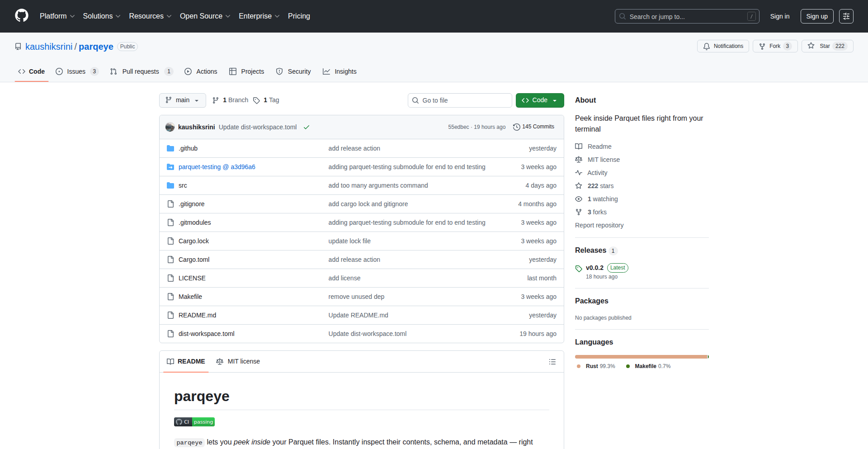Open the Insights tab
This screenshot has height=449, width=868.
click(x=340, y=71)
